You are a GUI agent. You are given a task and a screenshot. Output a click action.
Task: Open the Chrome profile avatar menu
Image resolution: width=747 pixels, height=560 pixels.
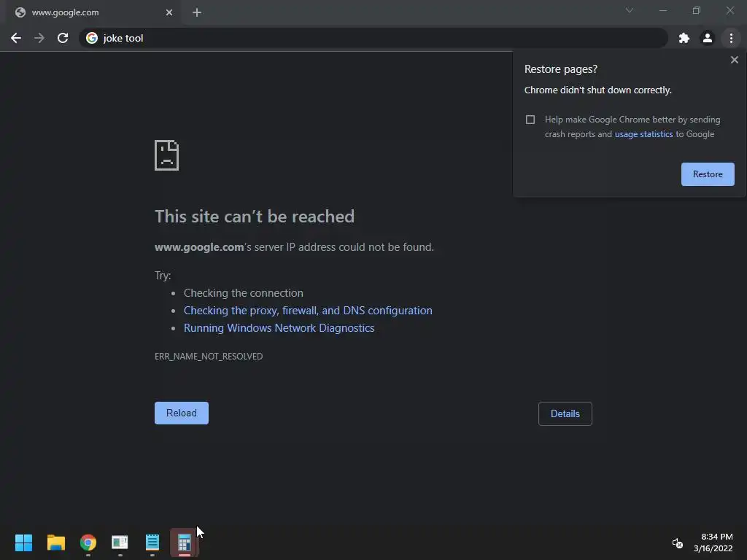pyautogui.click(x=708, y=38)
